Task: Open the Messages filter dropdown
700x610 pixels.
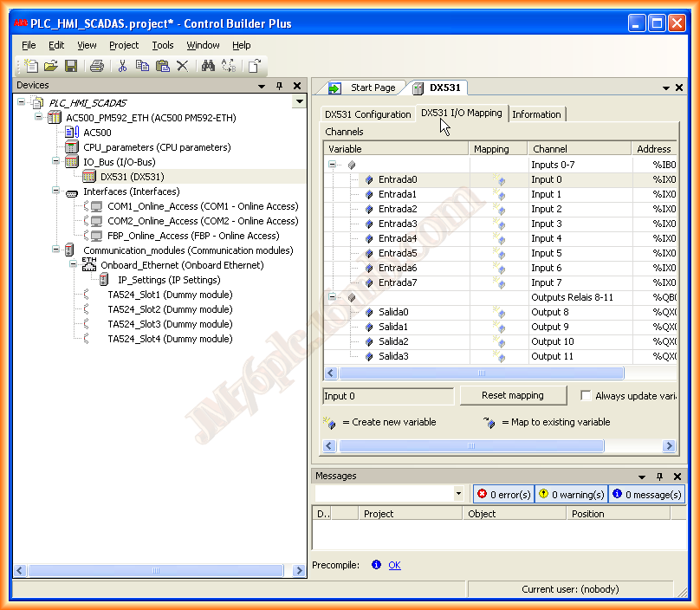Action: coord(458,494)
